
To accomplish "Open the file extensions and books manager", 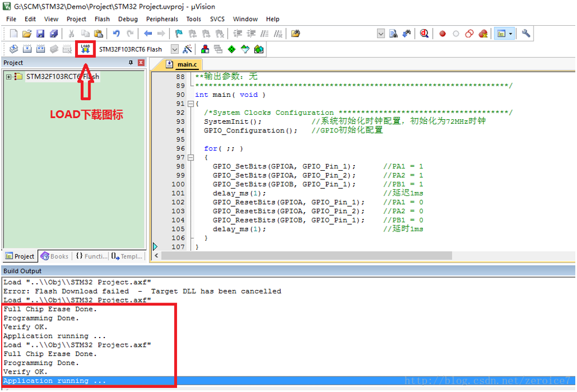I will coord(205,49).
